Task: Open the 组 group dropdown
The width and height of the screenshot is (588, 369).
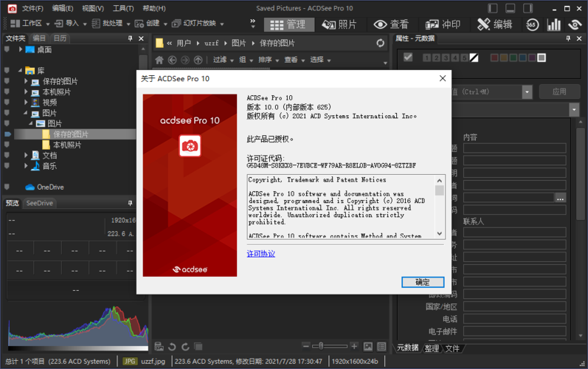Action: click(x=246, y=60)
